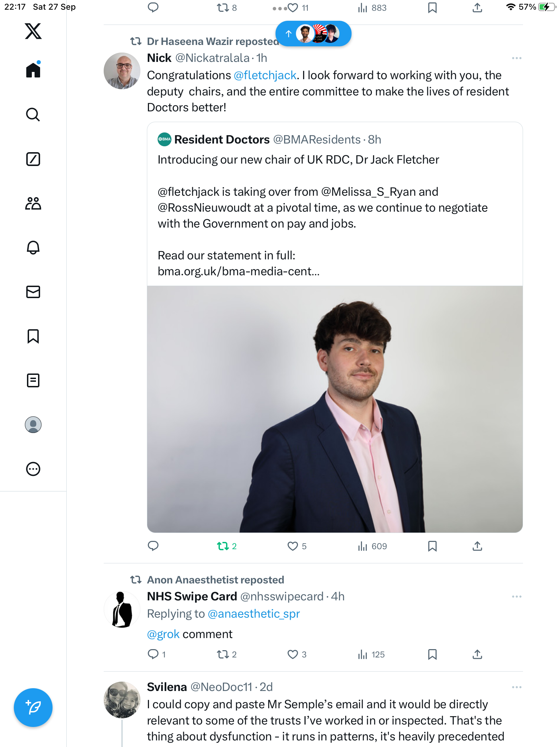Open Messages envelope icon
The width and height of the screenshot is (560, 747).
point(33,292)
